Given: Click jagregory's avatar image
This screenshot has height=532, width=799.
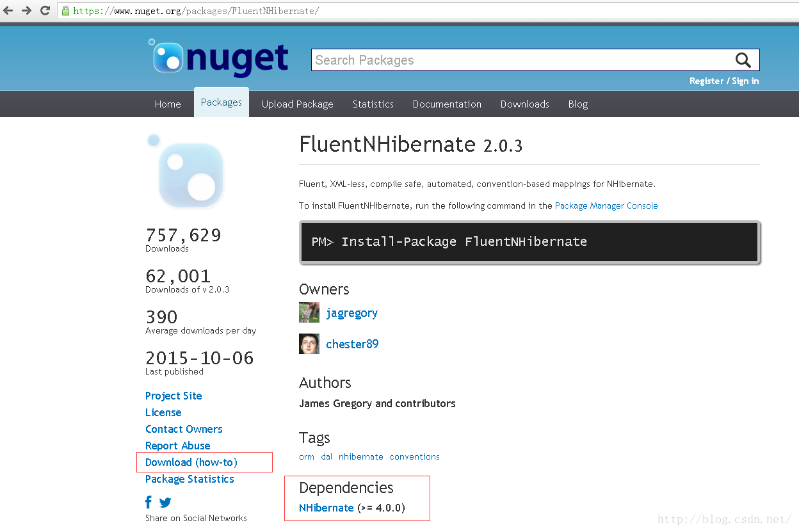Looking at the screenshot, I should coord(309,312).
